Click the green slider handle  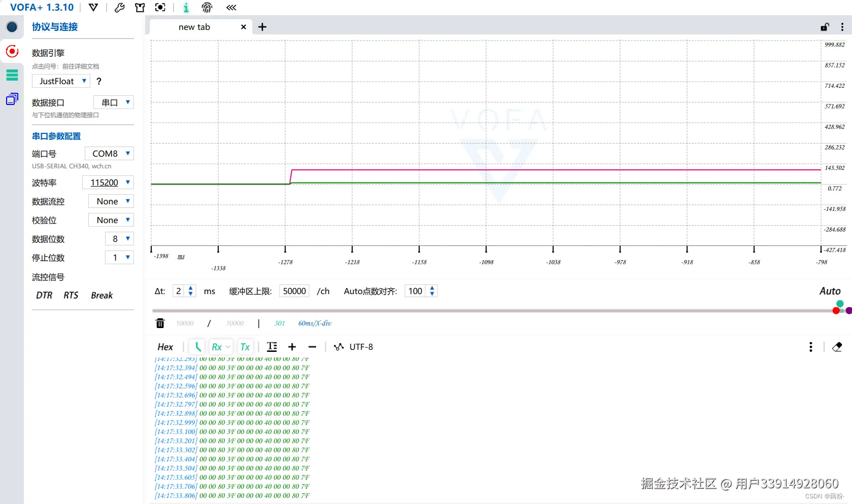click(840, 304)
